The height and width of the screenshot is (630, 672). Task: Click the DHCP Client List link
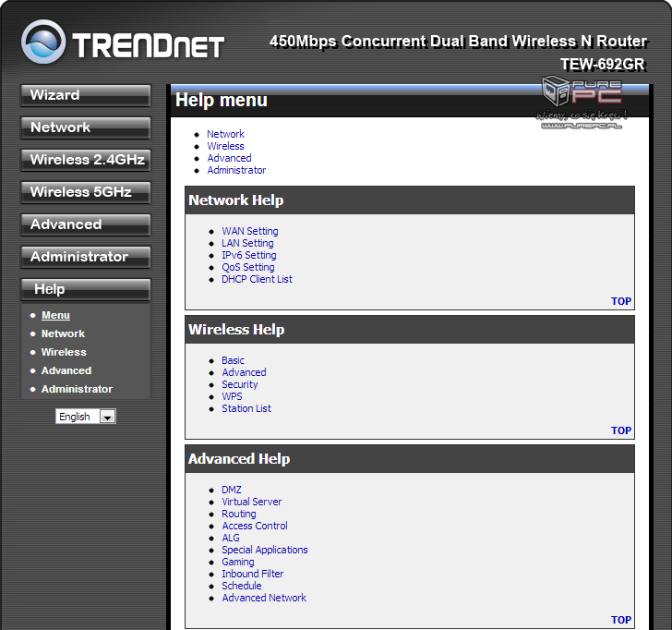[x=257, y=279]
